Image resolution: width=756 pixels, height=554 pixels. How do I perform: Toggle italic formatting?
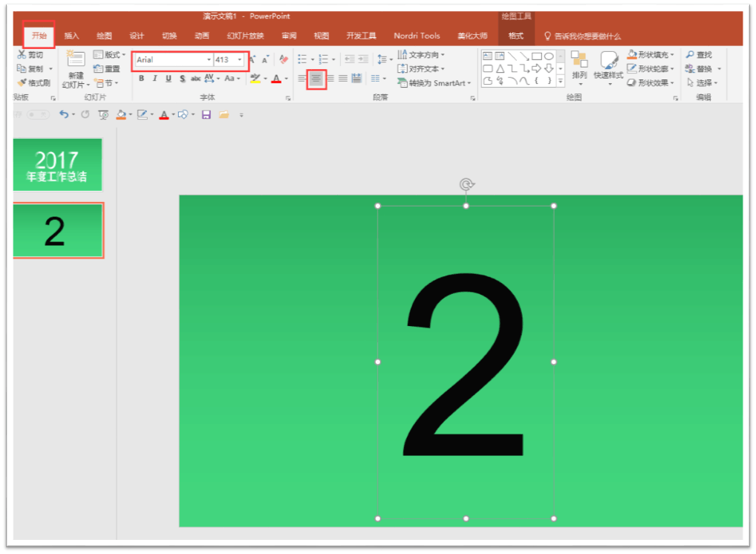154,79
